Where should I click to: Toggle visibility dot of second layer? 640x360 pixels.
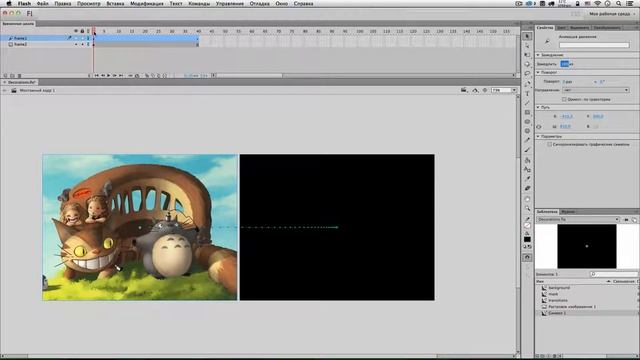tap(76, 44)
